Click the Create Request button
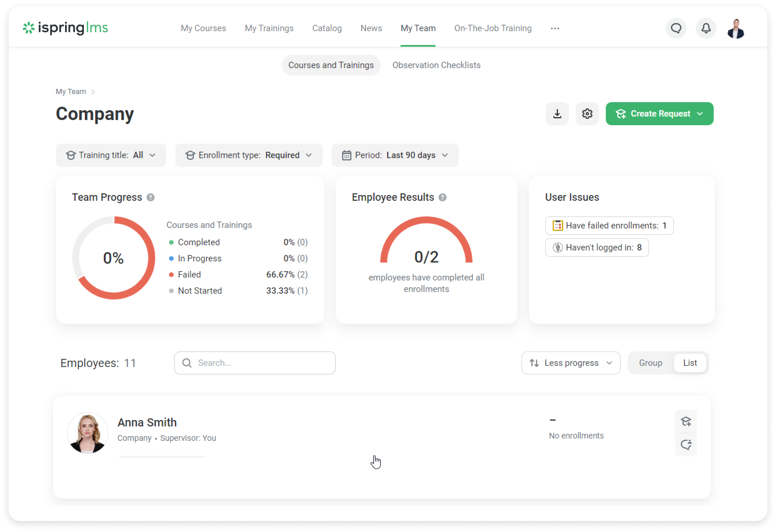776x532 pixels. (x=659, y=114)
